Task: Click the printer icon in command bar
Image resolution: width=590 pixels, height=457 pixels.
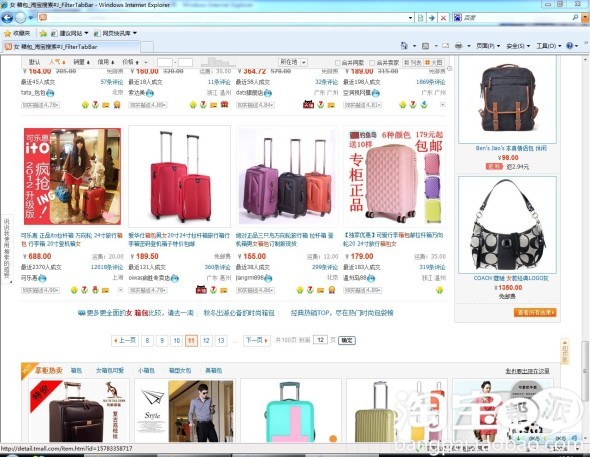Action: [x=458, y=46]
